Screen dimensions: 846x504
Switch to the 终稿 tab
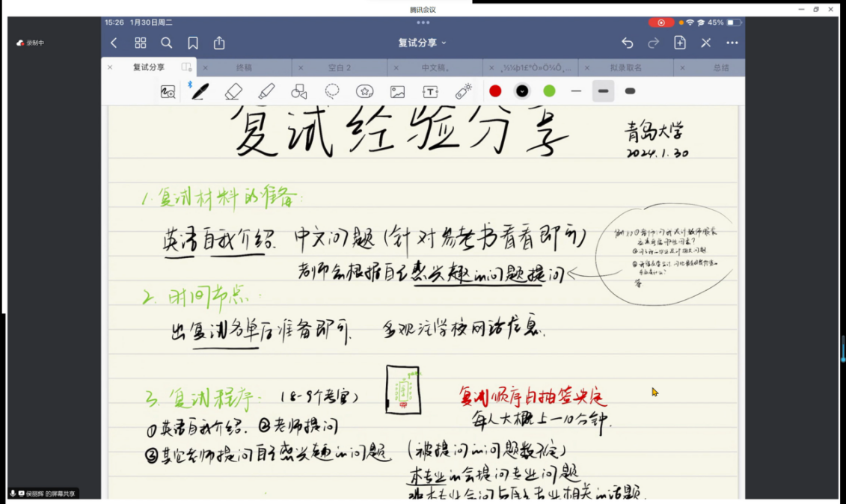pos(244,67)
